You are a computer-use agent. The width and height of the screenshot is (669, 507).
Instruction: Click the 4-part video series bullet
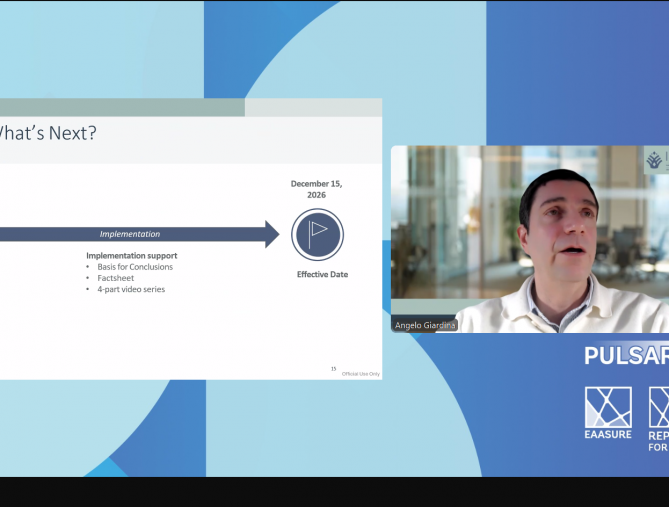tap(131, 289)
